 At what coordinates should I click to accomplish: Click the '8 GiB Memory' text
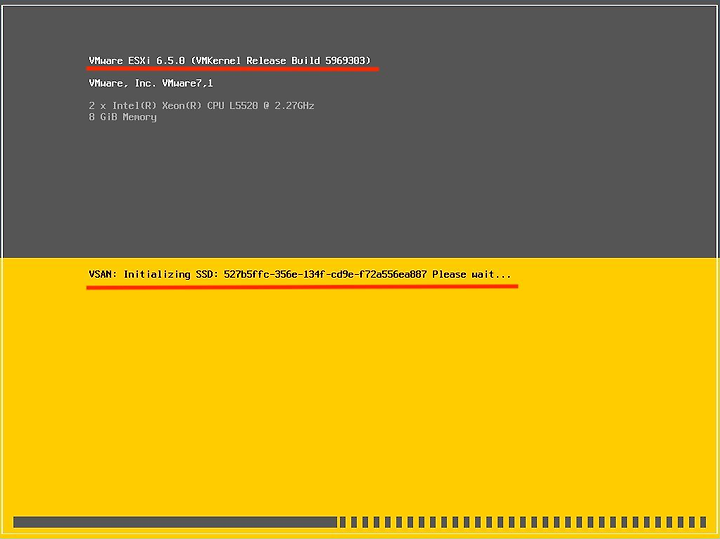coord(123,117)
